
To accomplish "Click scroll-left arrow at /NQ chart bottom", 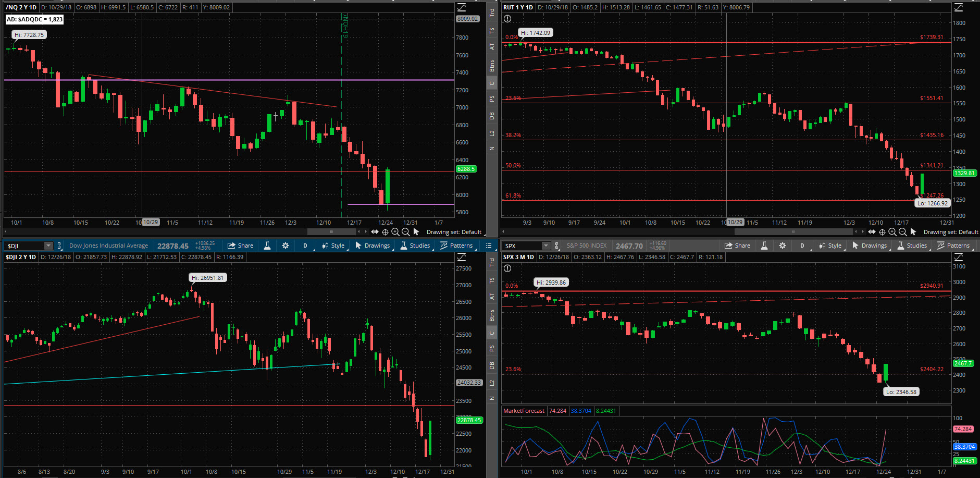I will (x=6, y=232).
